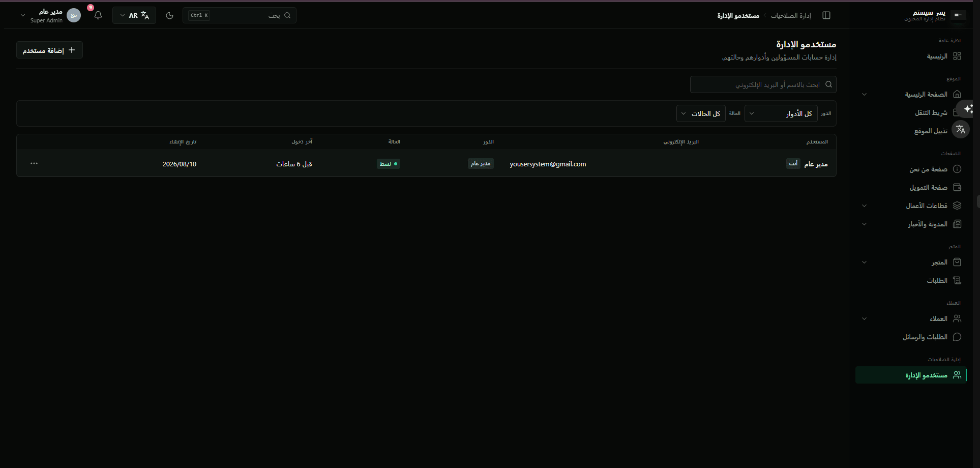
Task: Click the مع user avatar
Action: (x=74, y=15)
